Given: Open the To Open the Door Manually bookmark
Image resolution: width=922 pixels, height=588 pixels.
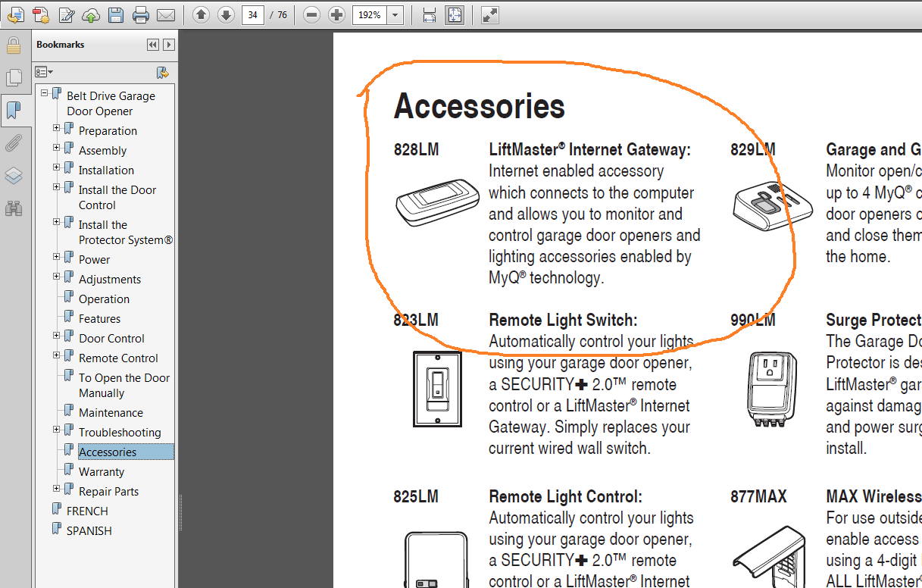Looking at the screenshot, I should pos(124,386).
